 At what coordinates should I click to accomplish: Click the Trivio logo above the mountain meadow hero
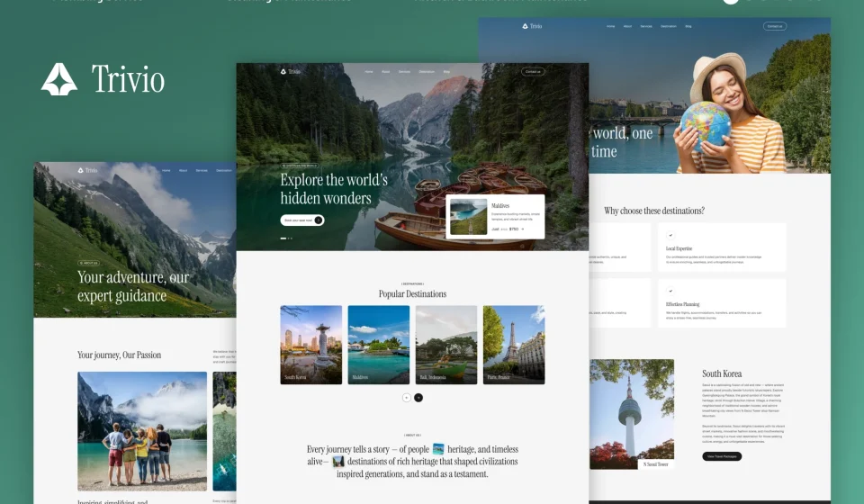pos(87,171)
